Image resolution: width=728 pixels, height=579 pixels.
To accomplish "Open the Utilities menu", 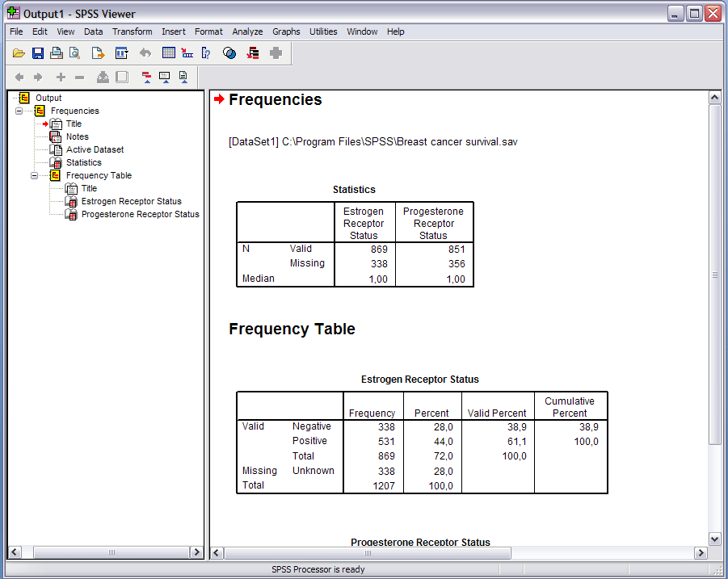I will [323, 31].
